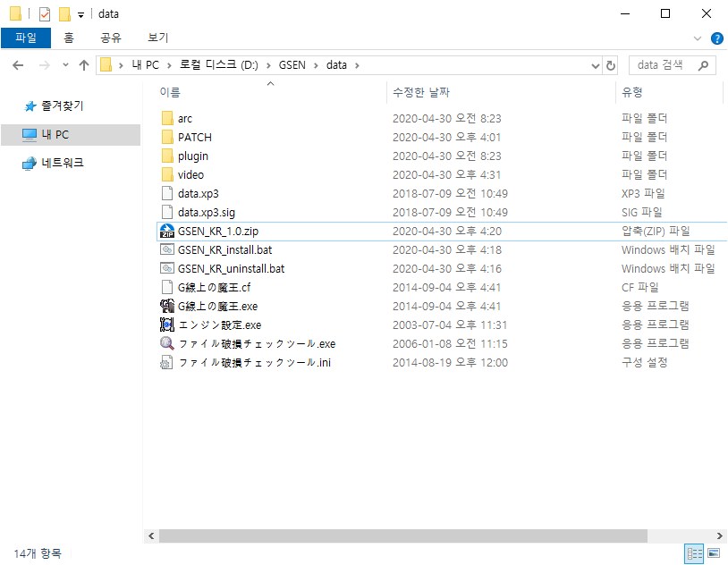This screenshot has height=565, width=728.
Task: Click the horizontal scrollbar thumb
Action: [403, 535]
